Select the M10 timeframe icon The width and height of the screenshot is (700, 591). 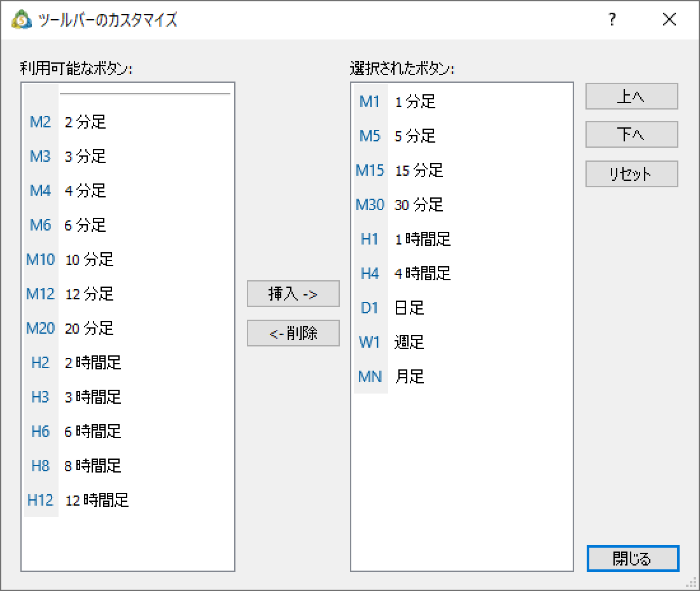coord(41,260)
